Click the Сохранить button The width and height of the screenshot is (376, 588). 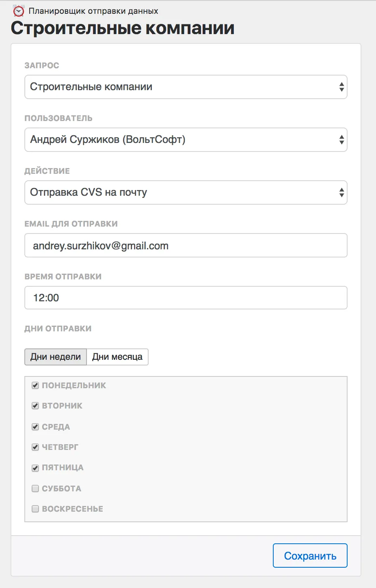pos(310,555)
